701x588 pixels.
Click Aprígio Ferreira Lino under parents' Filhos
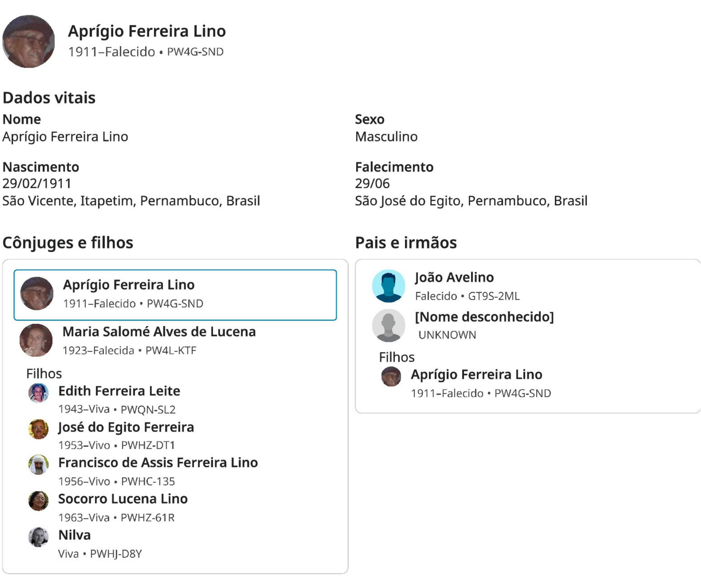(x=476, y=375)
